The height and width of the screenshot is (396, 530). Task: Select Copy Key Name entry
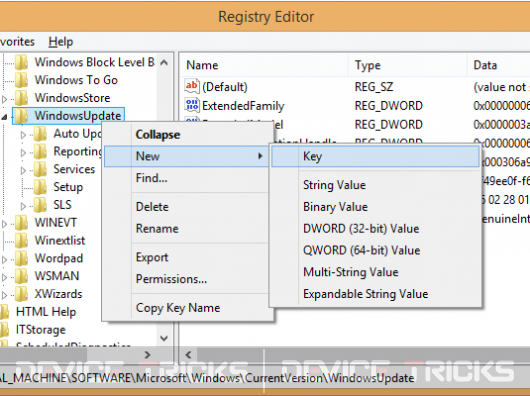pos(178,308)
